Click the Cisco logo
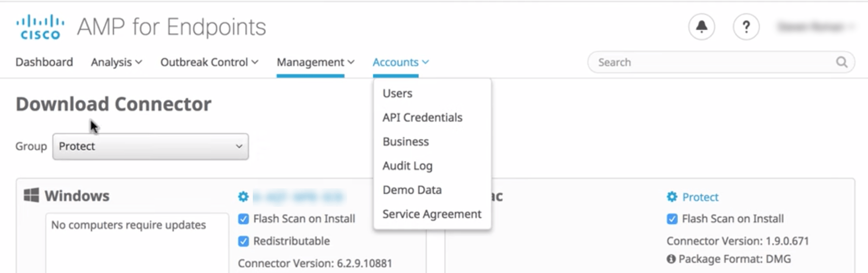The width and height of the screenshot is (868, 273). [x=40, y=27]
